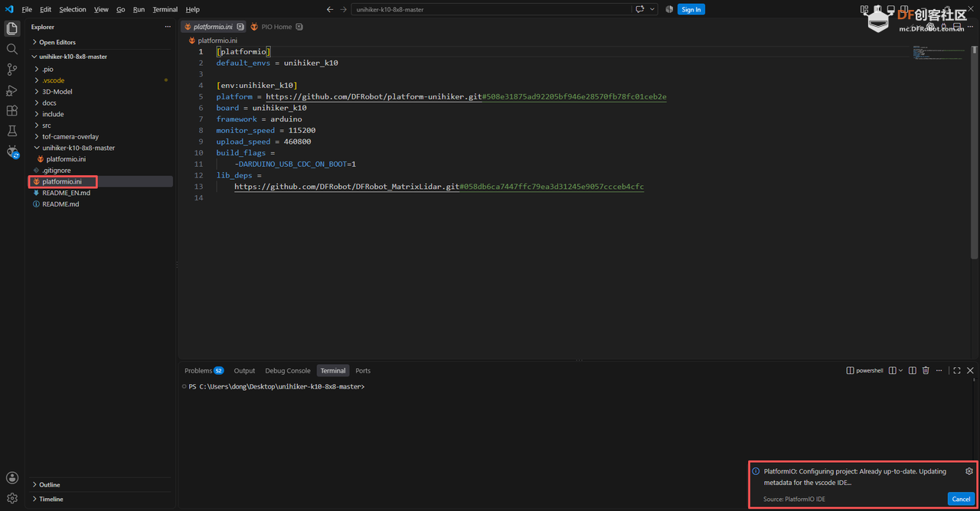Open the Copilot chat icon
Viewport: 980px width, 511px height.
(639, 9)
